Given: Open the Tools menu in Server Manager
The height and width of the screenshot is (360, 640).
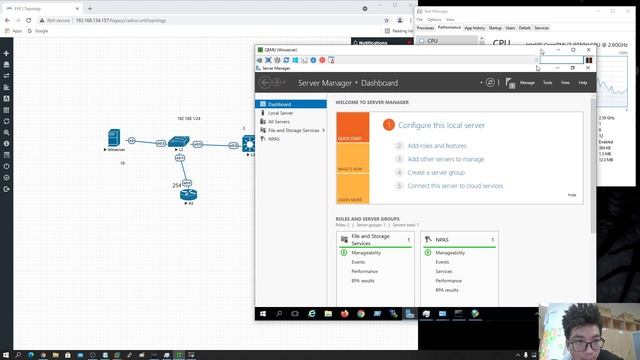Looking at the screenshot, I should (547, 82).
